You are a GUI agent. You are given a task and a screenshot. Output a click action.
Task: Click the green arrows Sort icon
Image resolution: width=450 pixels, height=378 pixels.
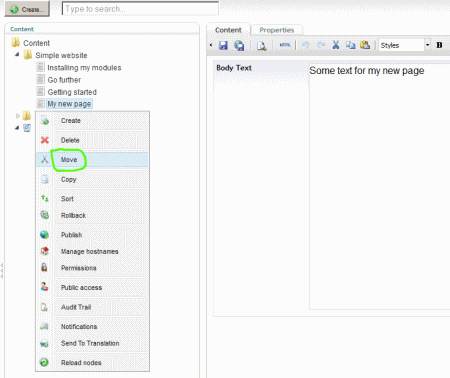click(x=44, y=198)
